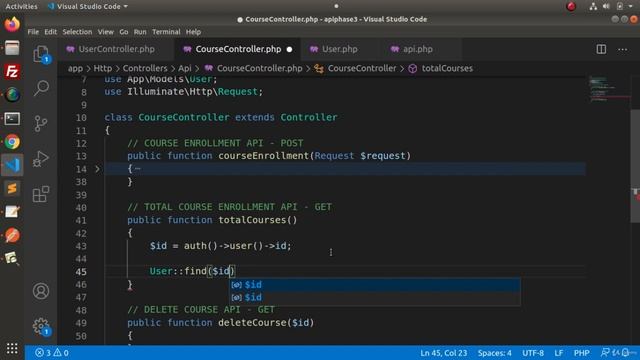
Task: Click the vertical editor scrollbar
Action: click(635, 166)
